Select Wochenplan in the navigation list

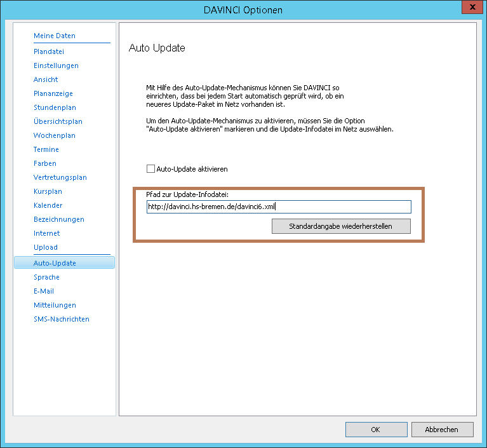tap(55, 135)
